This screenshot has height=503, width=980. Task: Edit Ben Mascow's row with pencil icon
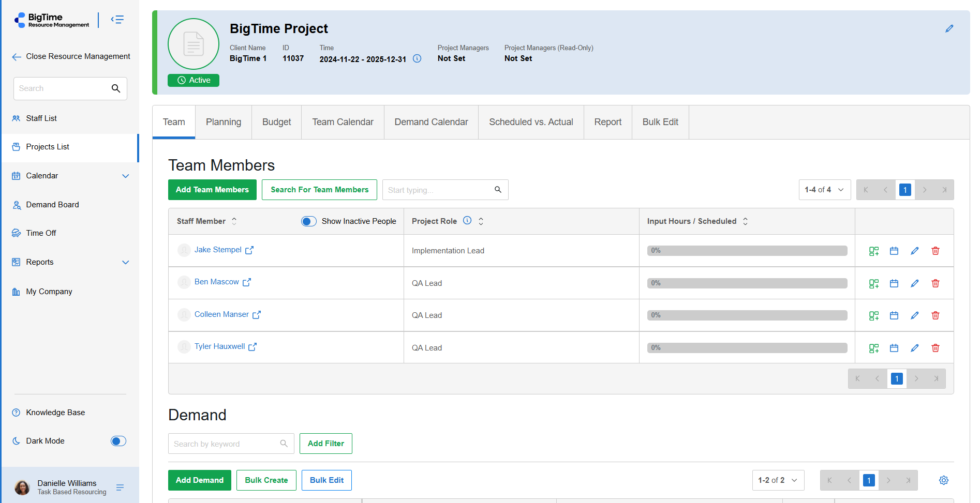pyautogui.click(x=914, y=283)
